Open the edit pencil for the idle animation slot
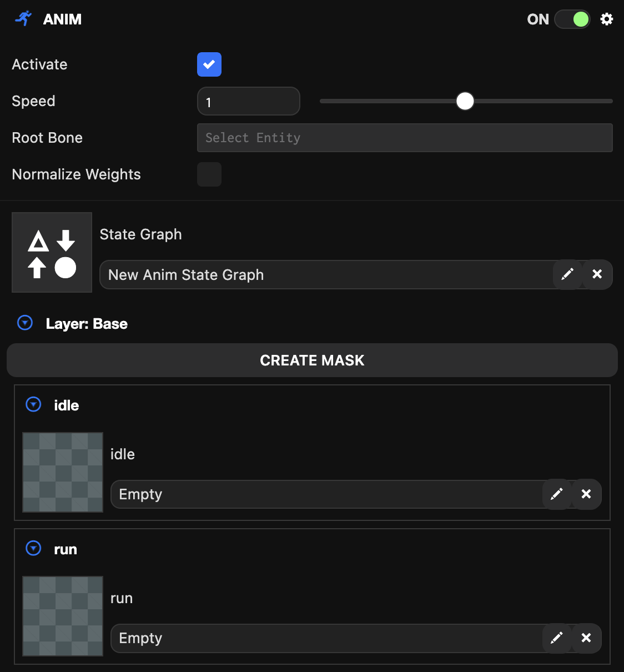 [557, 494]
